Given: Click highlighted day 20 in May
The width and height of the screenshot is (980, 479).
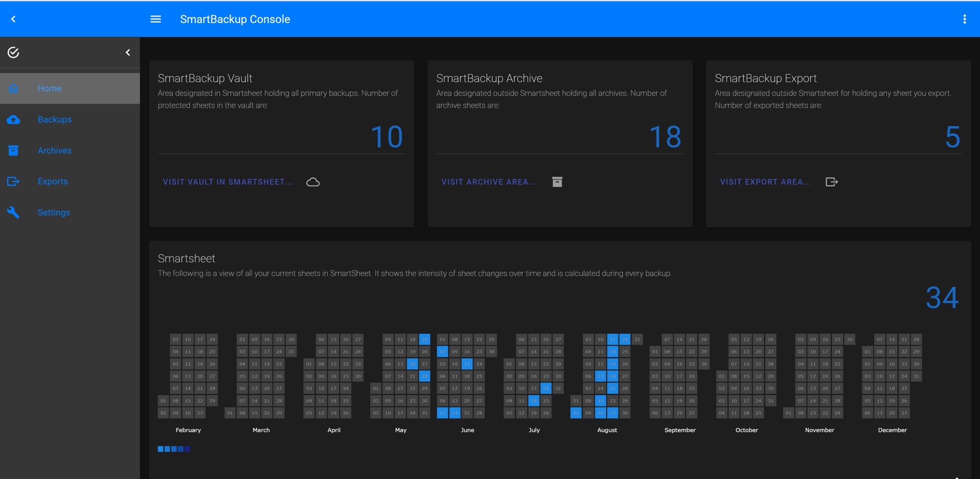Looking at the screenshot, I should pos(413,364).
